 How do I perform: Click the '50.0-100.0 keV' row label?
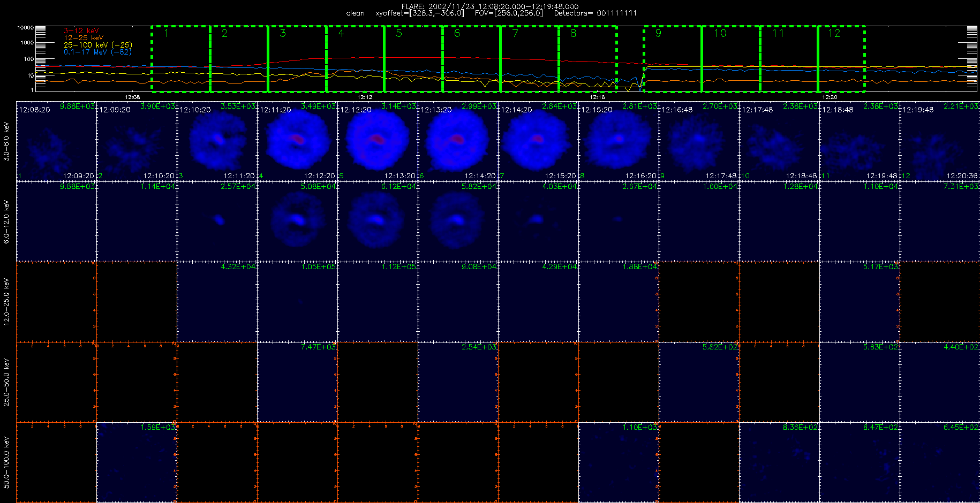pos(6,462)
